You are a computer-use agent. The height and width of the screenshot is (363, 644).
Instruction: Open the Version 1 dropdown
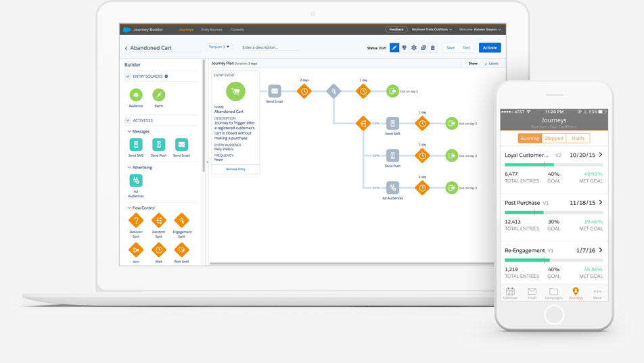click(218, 47)
